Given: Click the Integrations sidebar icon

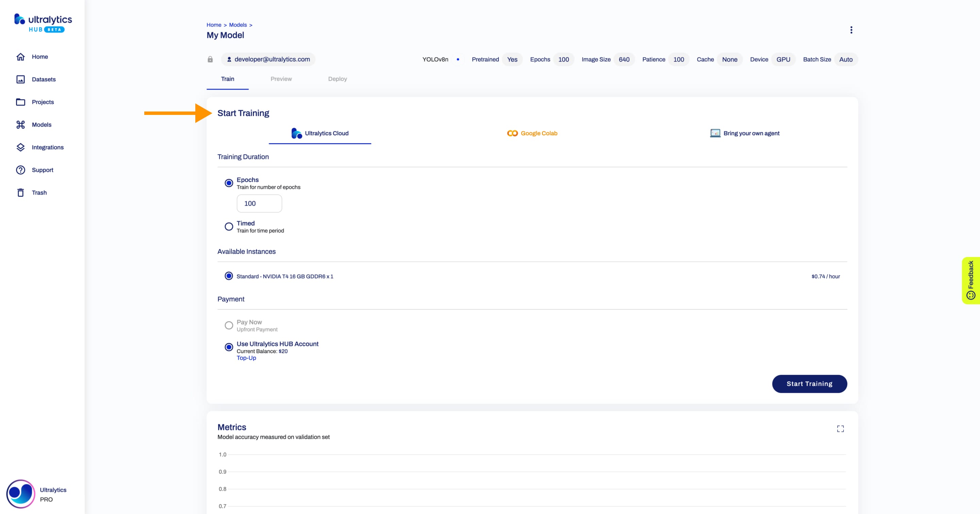Looking at the screenshot, I should click(20, 147).
